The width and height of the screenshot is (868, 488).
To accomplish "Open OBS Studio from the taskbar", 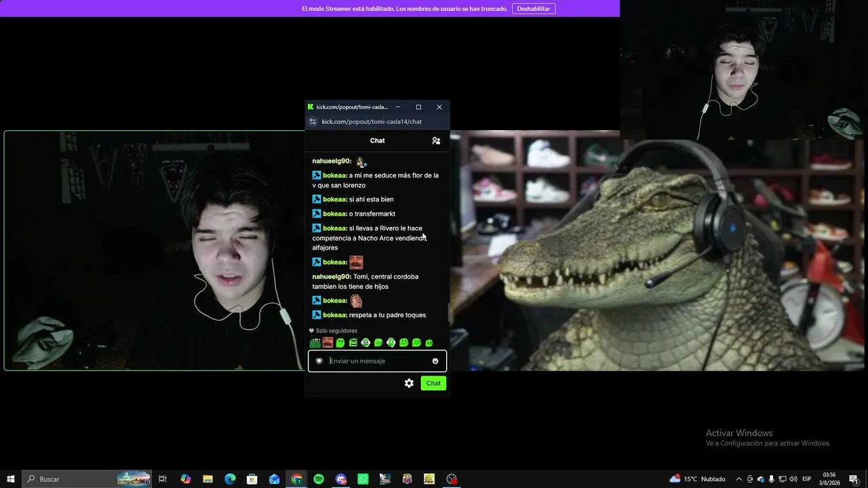I will tap(452, 479).
